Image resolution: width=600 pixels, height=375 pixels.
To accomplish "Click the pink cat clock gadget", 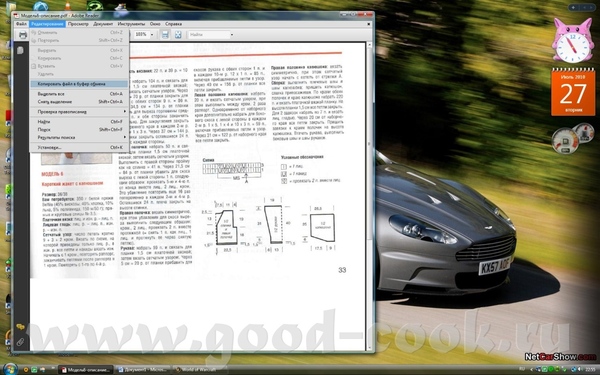I will (572, 41).
